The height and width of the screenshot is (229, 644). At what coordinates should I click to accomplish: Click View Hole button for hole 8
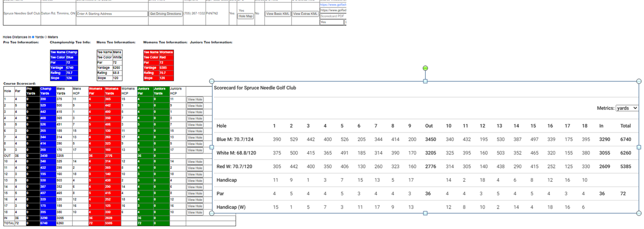(195, 144)
